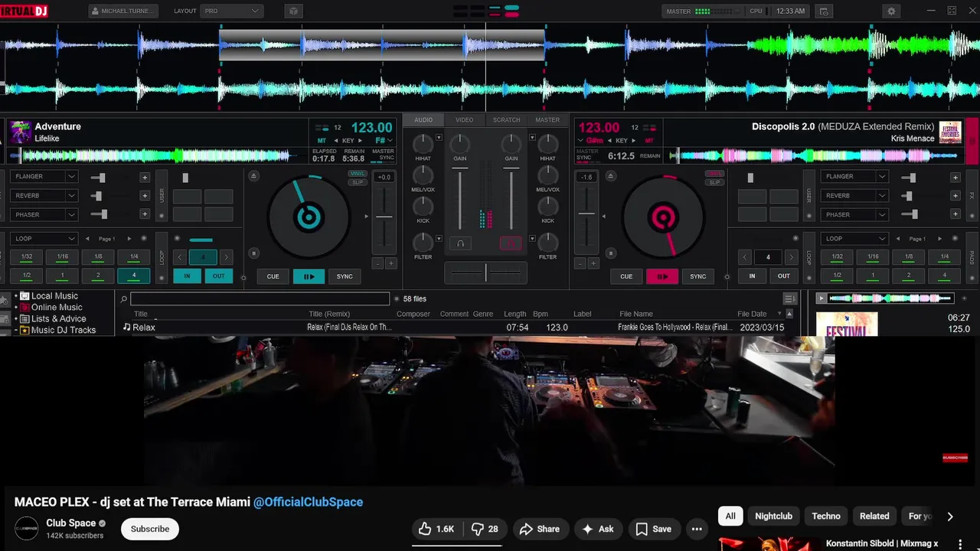The width and height of the screenshot is (980, 551).
Task: Double loop length on left deck
Action: (226, 257)
